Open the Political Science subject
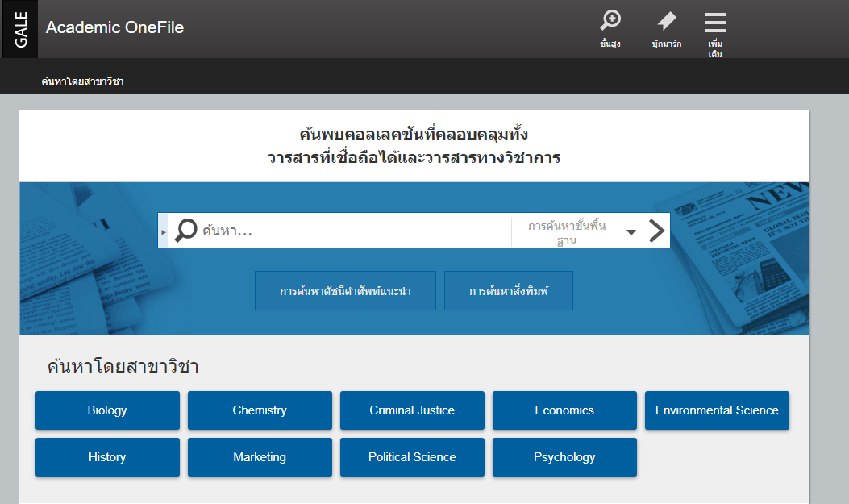This screenshot has height=504, width=849. (x=412, y=457)
